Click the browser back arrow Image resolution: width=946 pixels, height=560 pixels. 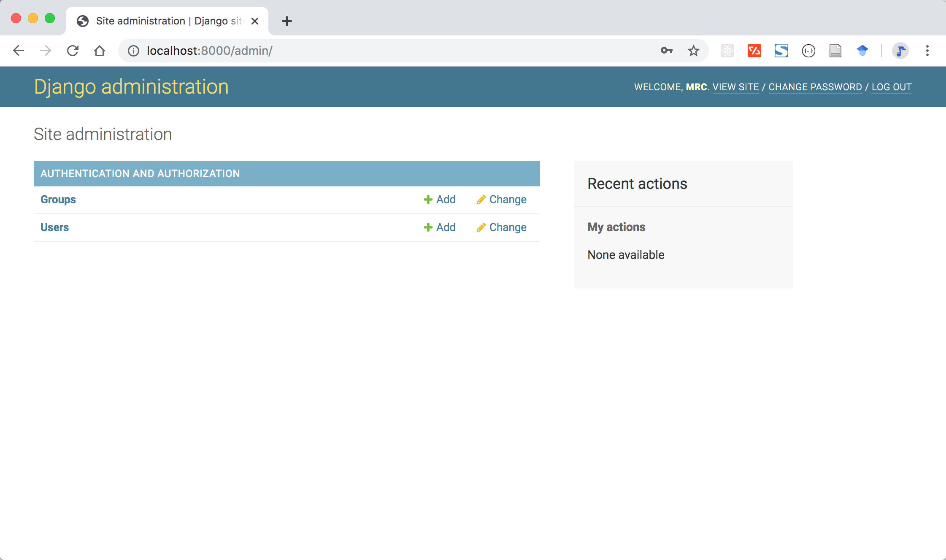point(19,51)
